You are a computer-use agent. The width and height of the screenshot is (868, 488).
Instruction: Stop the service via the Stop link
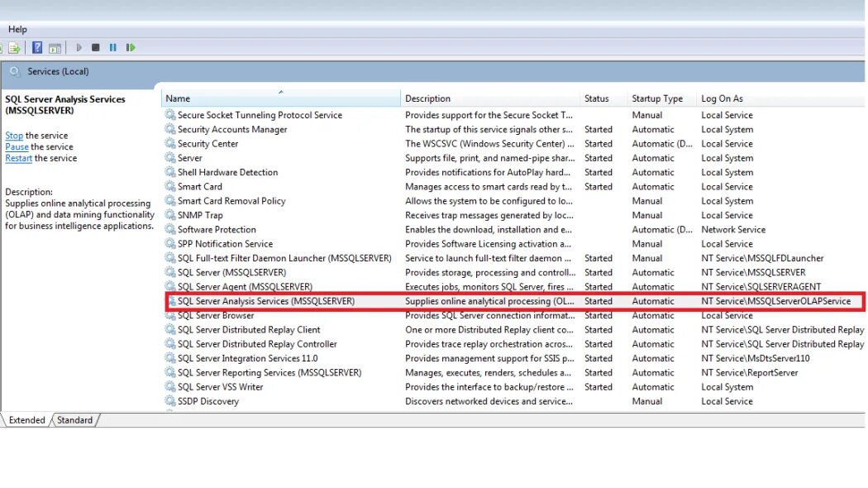click(13, 135)
